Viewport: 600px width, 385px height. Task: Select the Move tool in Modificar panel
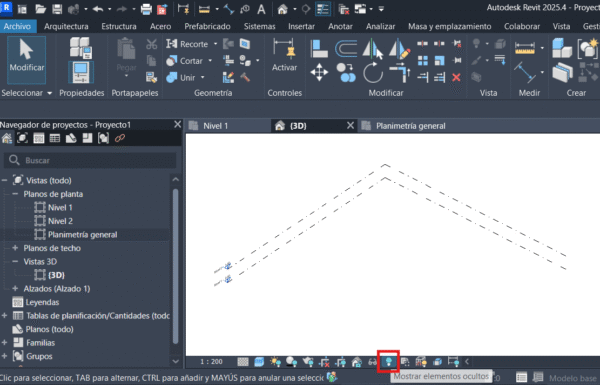319,72
